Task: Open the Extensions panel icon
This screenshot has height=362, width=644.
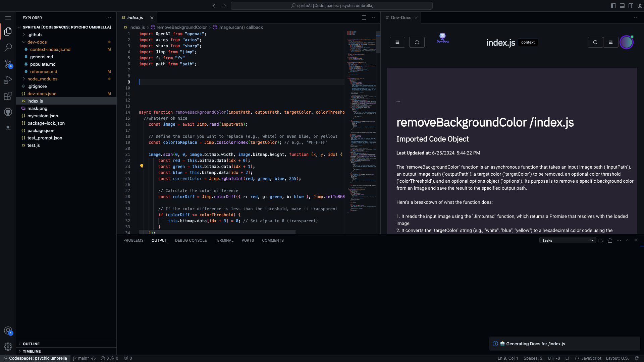Action: (8, 96)
